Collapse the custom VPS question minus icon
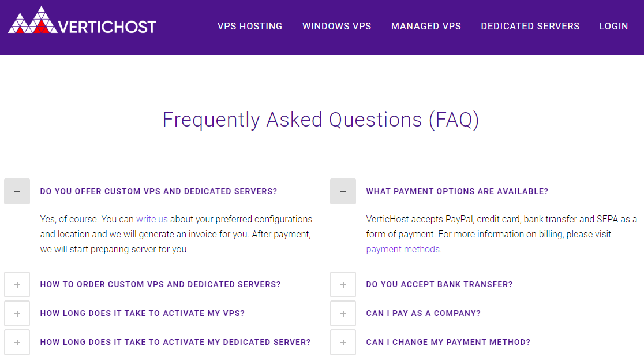Screen dimensions: 644x357 pos(17,191)
